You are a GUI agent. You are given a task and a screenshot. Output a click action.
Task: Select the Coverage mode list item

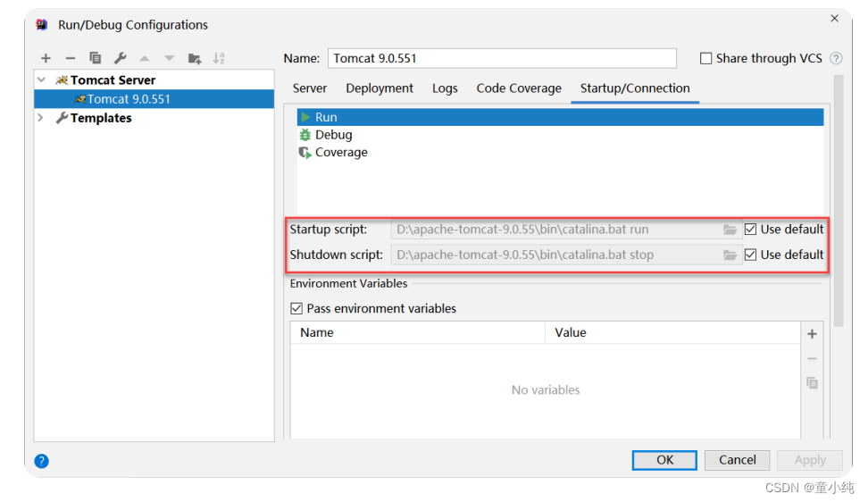point(560,152)
